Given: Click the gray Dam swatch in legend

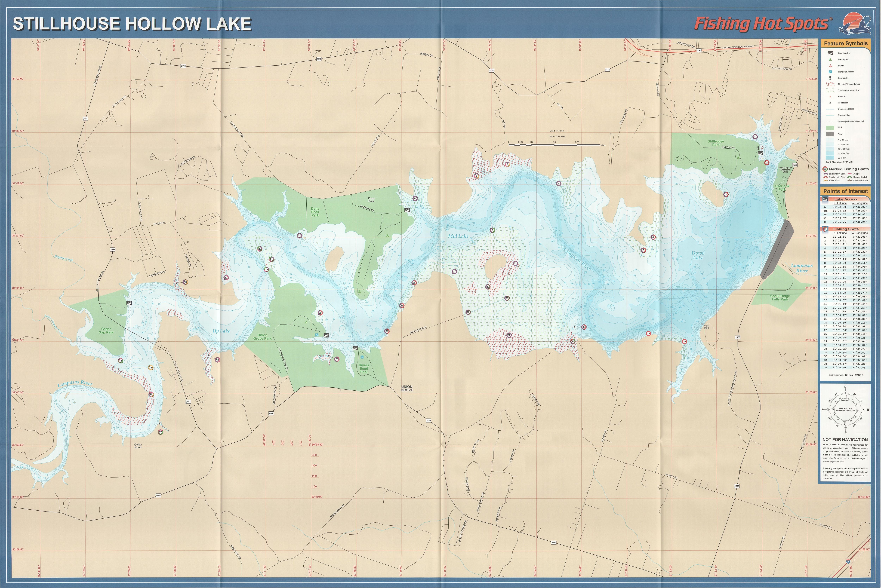Looking at the screenshot, I should (x=830, y=134).
